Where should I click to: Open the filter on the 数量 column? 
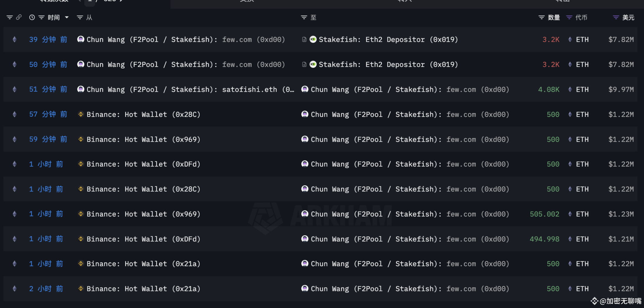click(x=541, y=17)
